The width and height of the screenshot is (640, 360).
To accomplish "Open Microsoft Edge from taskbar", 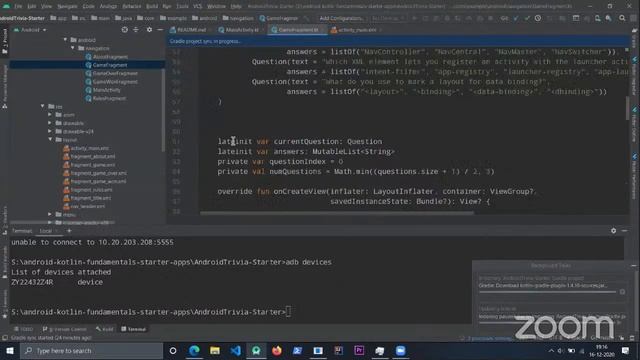I will click(194, 351).
